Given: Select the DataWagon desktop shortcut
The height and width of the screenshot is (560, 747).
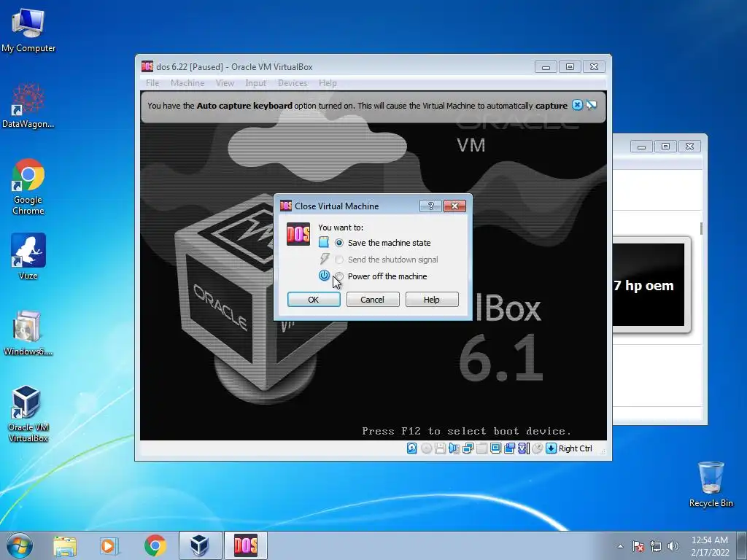Looking at the screenshot, I should pyautogui.click(x=28, y=106).
